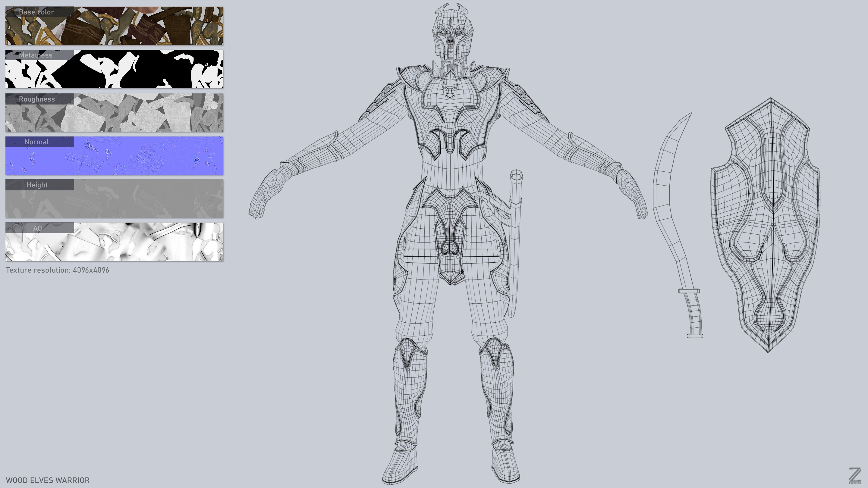868x488 pixels.
Task: Click the Base color label tag
Action: point(36,12)
